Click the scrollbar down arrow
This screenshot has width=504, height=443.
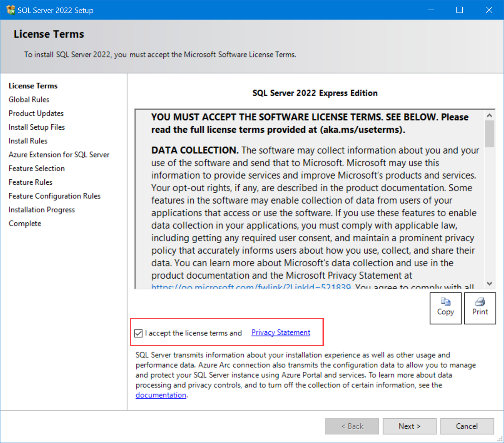tap(489, 284)
